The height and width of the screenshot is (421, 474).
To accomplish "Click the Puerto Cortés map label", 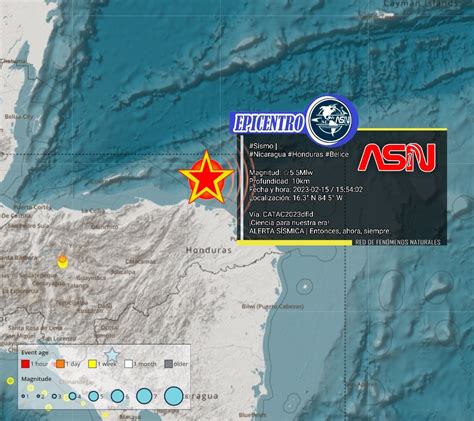I will [x=33, y=207].
